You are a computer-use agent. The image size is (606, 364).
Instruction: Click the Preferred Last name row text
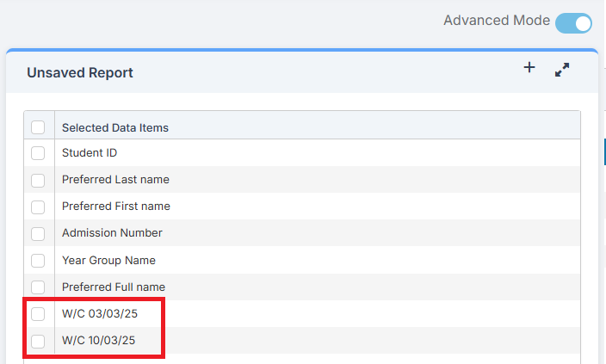[115, 180]
